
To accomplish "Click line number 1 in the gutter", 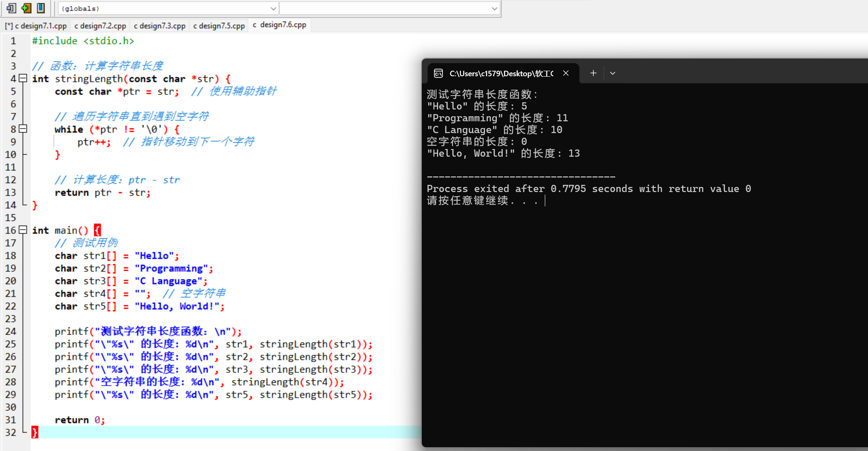I will pos(13,41).
